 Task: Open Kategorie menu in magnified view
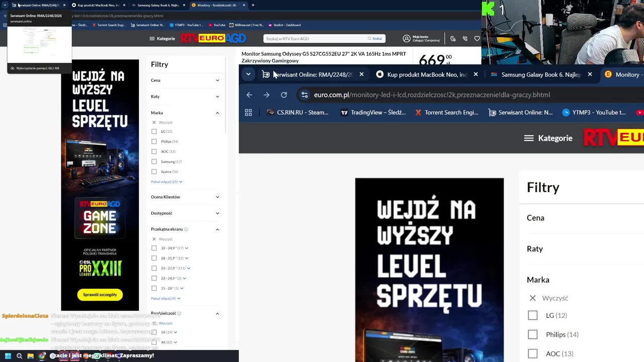pyautogui.click(x=548, y=138)
